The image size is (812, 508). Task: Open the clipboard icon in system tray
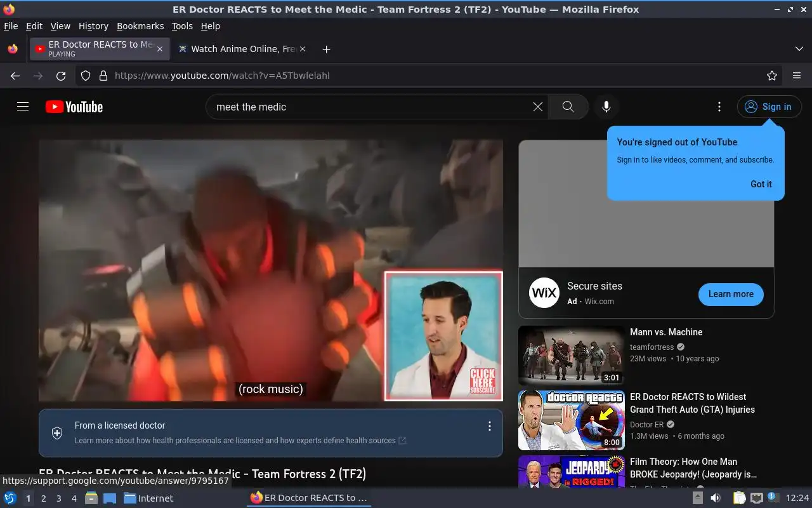pyautogui.click(x=739, y=498)
